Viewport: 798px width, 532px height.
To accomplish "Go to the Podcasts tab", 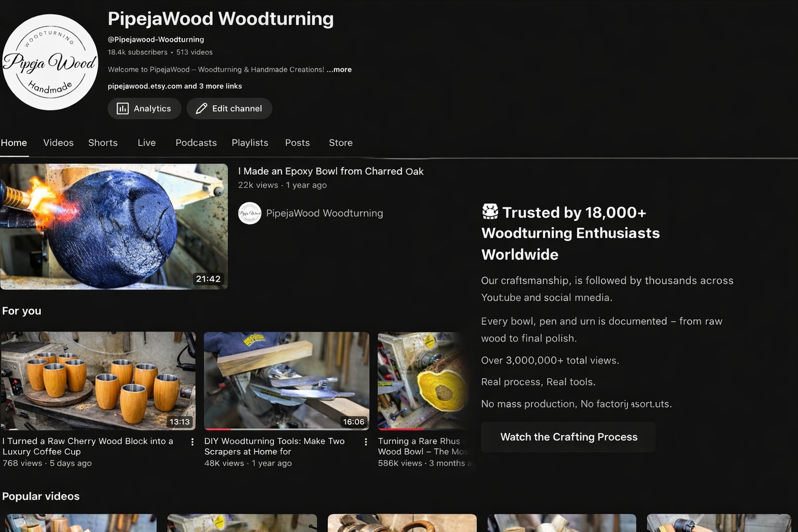I will pyautogui.click(x=196, y=143).
